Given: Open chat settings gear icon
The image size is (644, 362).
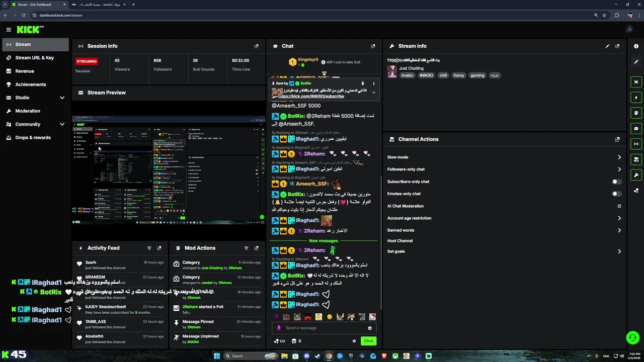Looking at the screenshot, I should 354,341.
